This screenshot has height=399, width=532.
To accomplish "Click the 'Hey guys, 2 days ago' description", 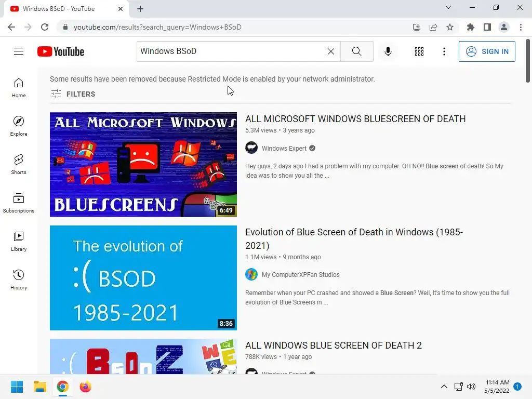I will (x=374, y=170).
